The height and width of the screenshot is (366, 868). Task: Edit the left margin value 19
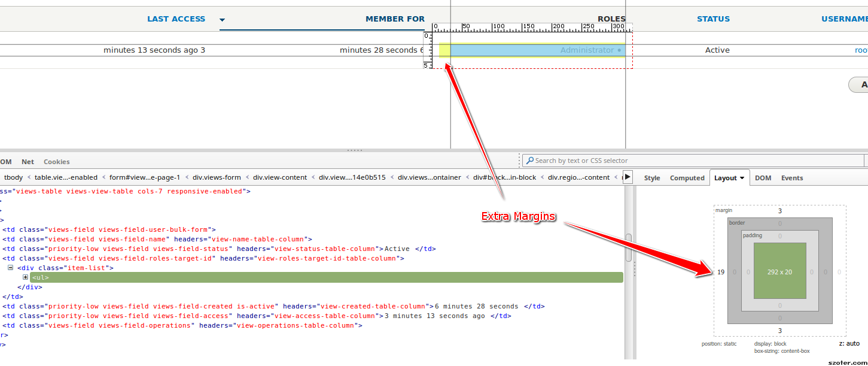coord(721,272)
